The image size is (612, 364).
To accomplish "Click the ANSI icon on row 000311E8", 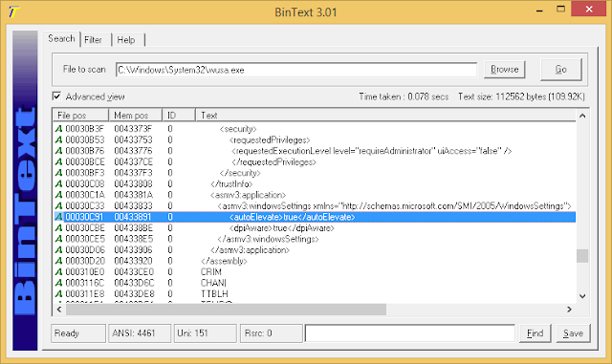I will tap(58, 293).
